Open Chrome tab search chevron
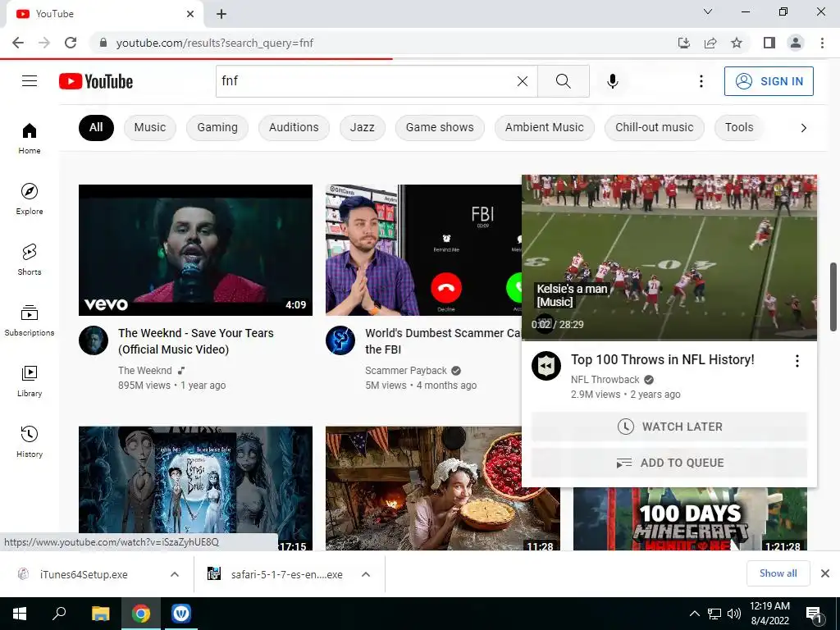Image resolution: width=840 pixels, height=630 pixels. pos(708,11)
